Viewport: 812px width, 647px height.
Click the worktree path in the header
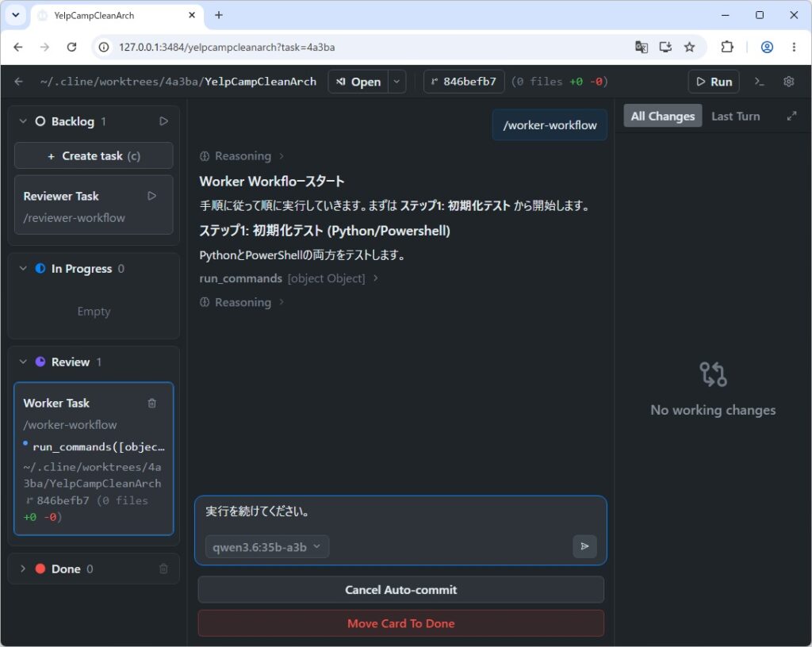178,82
